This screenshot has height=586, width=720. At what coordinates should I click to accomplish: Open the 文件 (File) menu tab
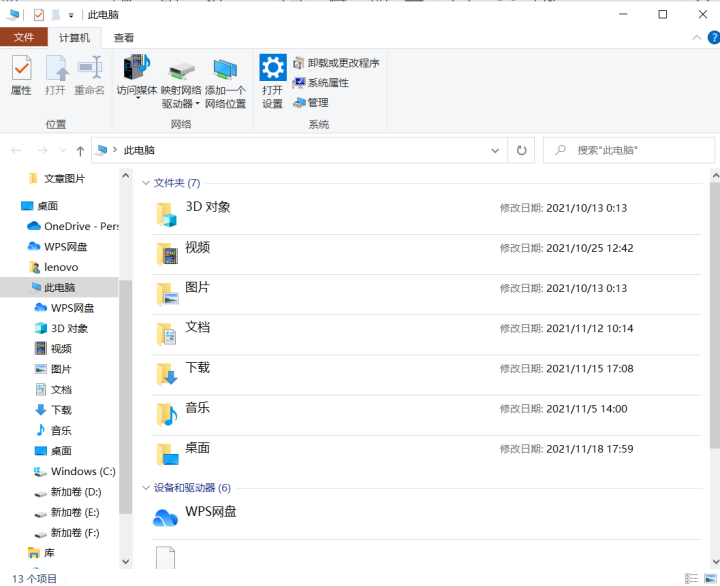point(23,37)
